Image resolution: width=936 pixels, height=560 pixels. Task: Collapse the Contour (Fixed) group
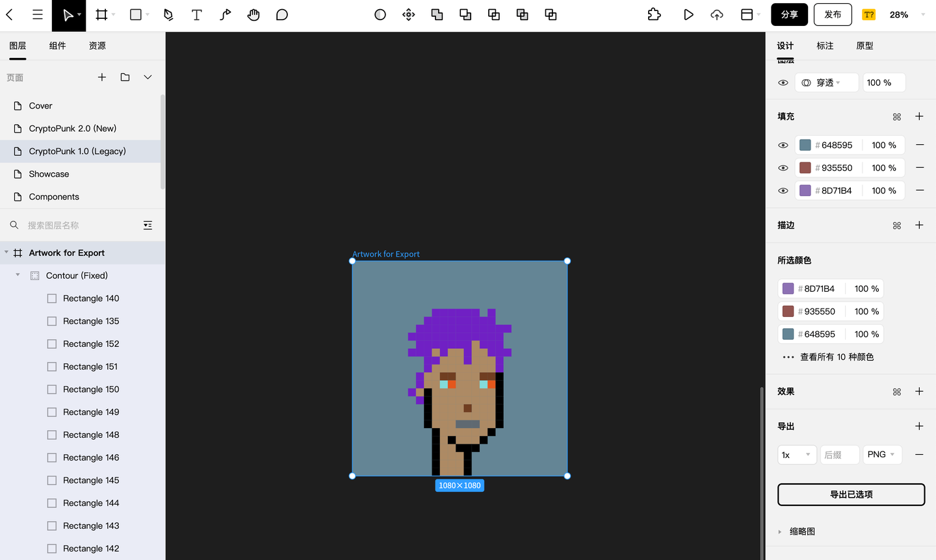pyautogui.click(x=18, y=275)
